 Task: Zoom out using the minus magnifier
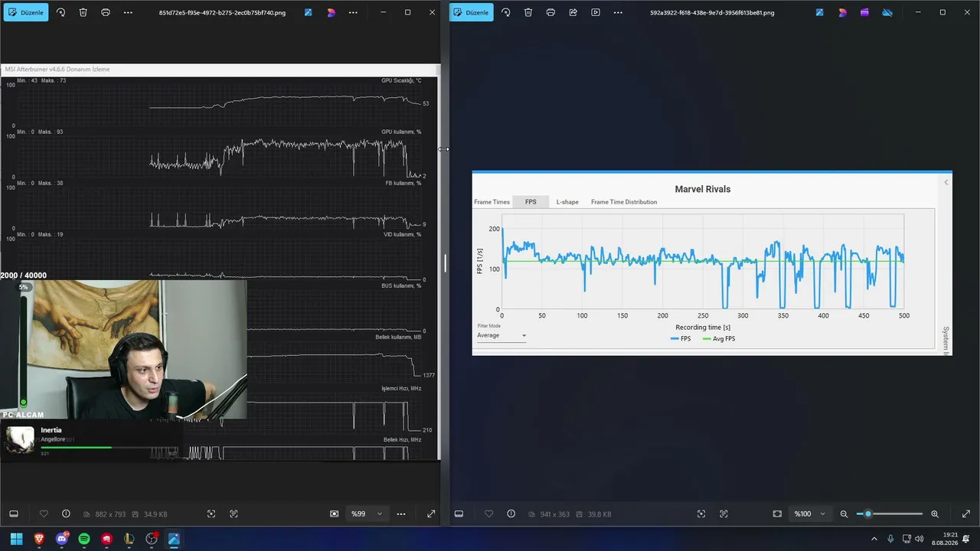tap(844, 514)
